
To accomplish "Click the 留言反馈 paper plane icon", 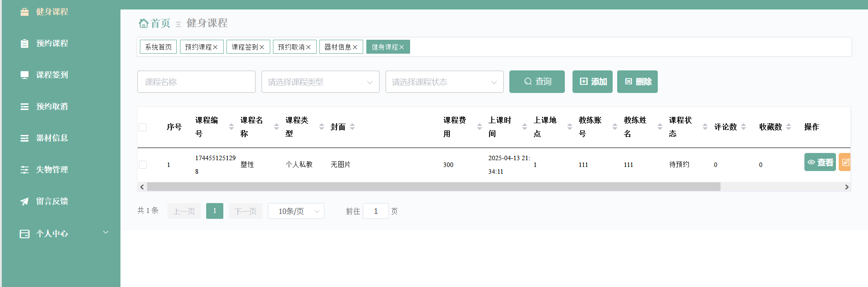I will point(24,201).
